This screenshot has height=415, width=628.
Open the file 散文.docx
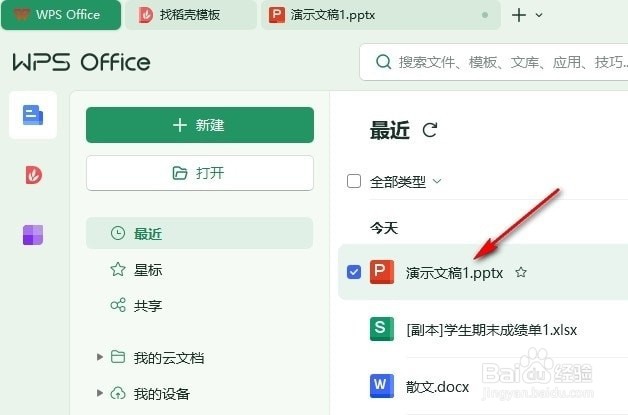pyautogui.click(x=437, y=387)
